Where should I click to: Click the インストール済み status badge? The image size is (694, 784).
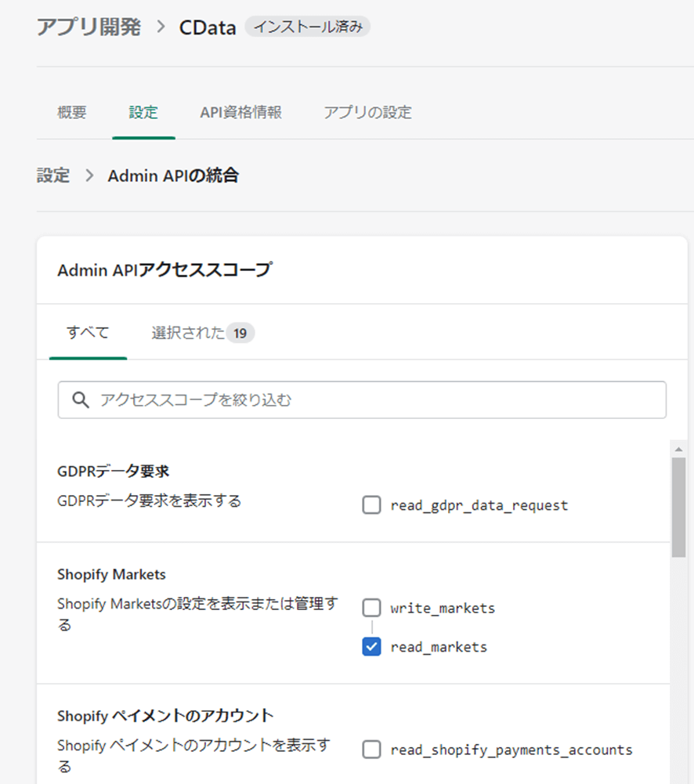point(308,27)
